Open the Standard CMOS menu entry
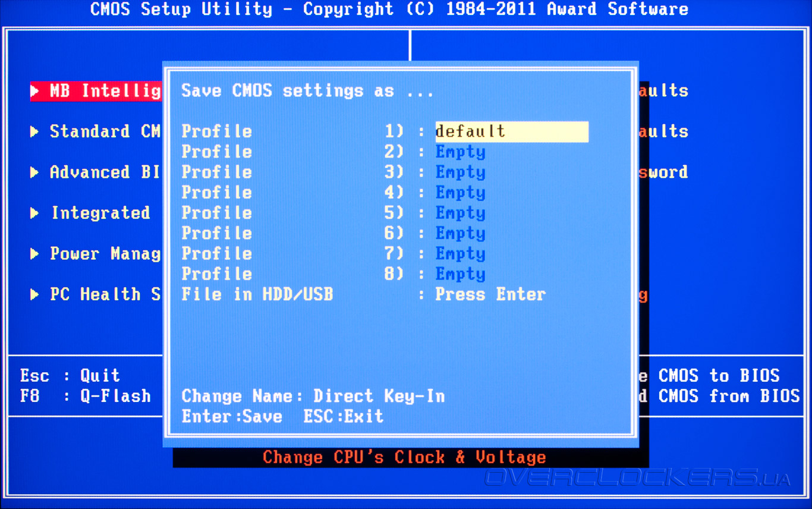Image resolution: width=812 pixels, height=509 pixels. pyautogui.click(x=105, y=131)
